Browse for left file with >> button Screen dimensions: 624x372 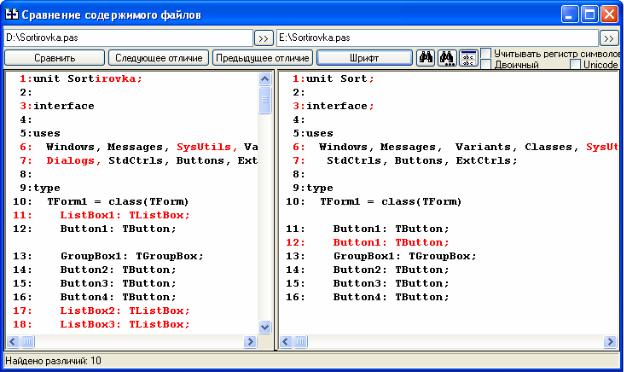pyautogui.click(x=263, y=38)
